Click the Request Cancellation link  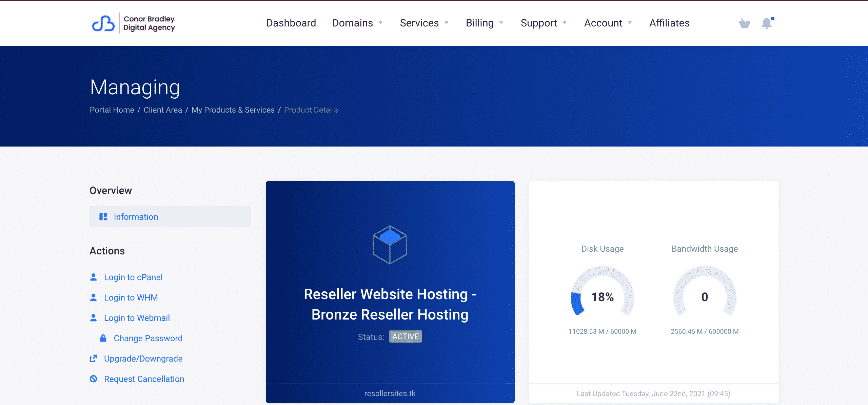tap(144, 379)
